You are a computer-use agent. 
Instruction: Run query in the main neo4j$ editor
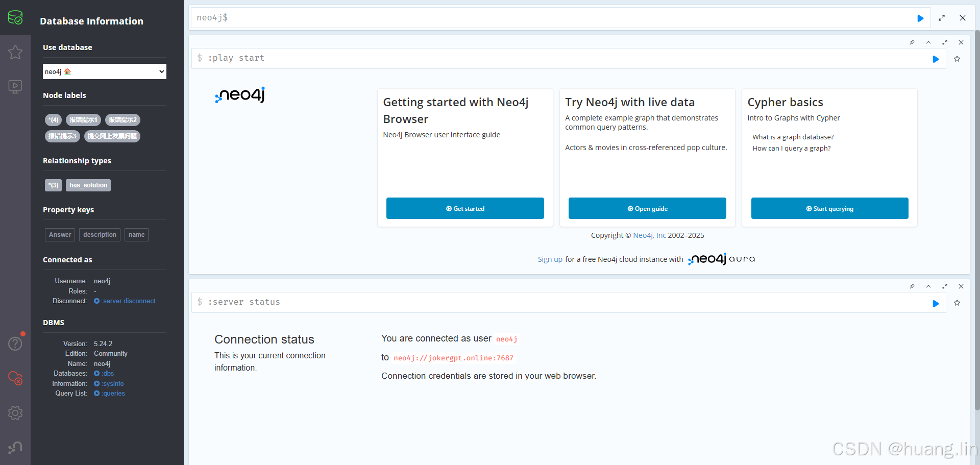coord(920,18)
